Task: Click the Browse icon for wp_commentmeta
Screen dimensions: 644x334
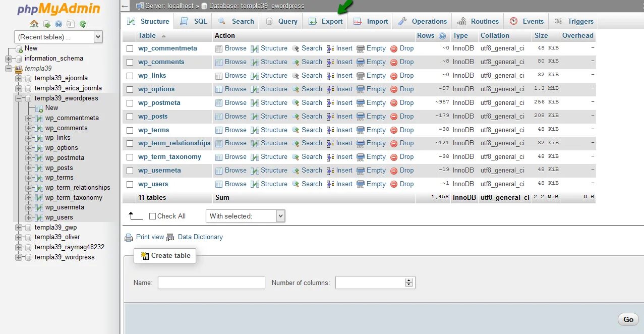Action: [x=219, y=49]
